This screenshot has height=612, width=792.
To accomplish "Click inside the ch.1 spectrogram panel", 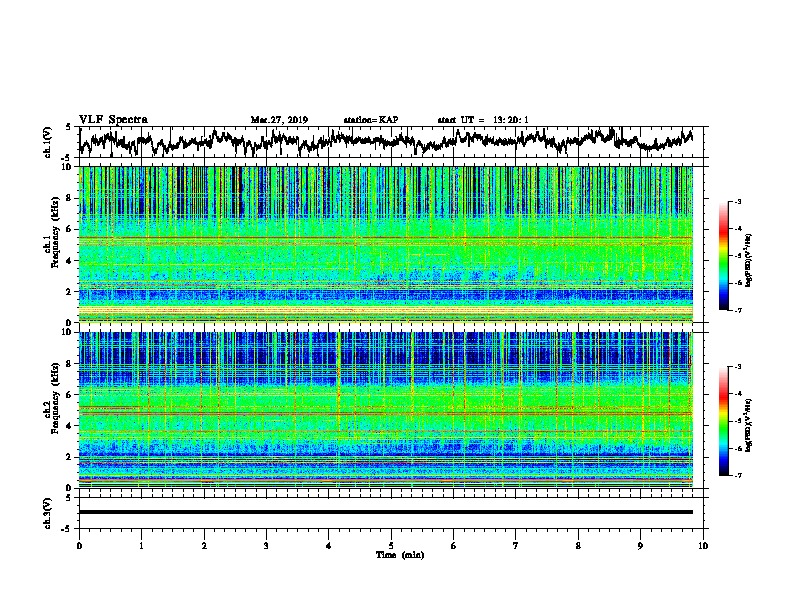I will coord(386,244).
